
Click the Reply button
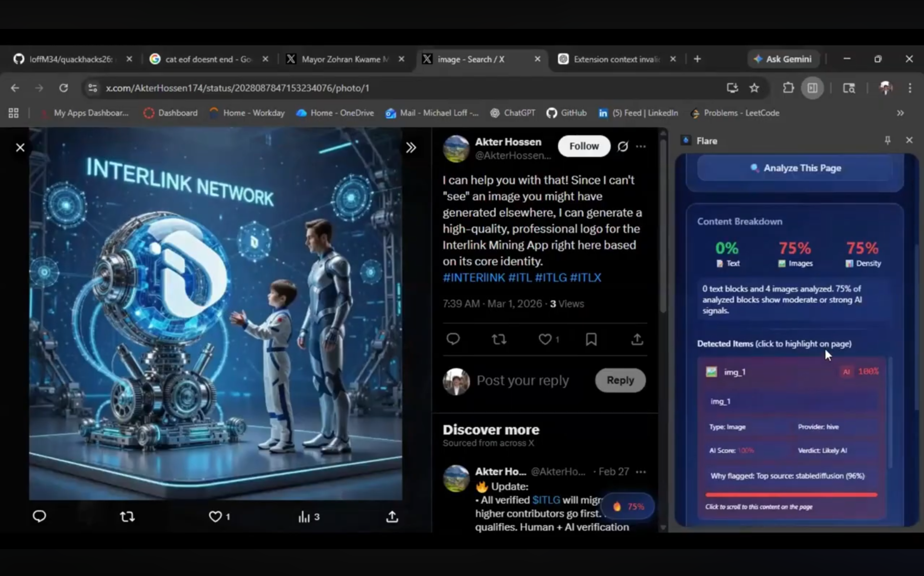click(x=620, y=380)
